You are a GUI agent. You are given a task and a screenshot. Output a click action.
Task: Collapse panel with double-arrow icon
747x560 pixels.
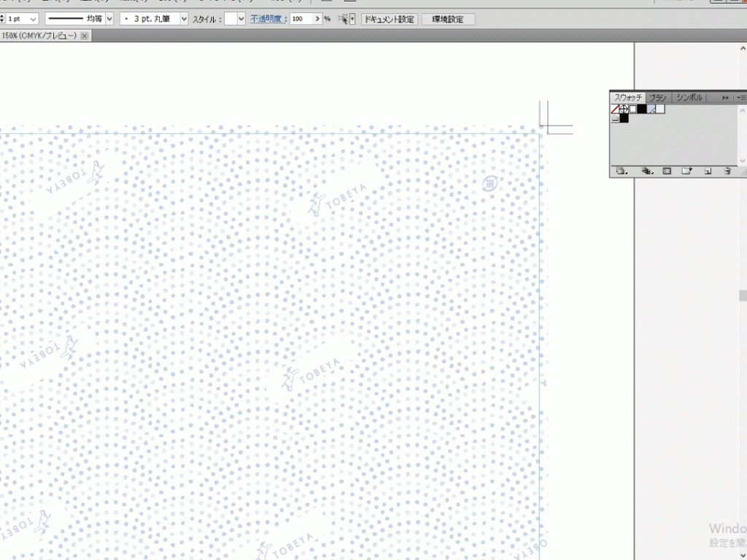point(725,98)
